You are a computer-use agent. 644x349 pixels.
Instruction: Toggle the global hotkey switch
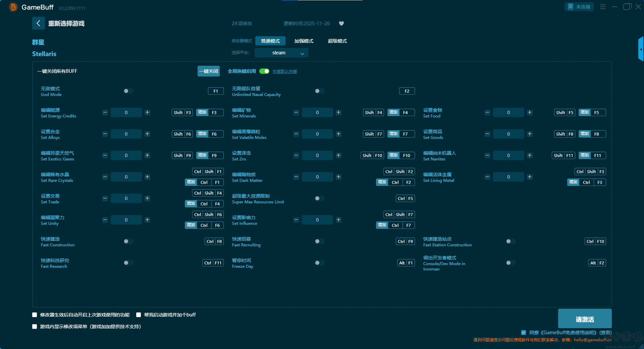(x=264, y=71)
